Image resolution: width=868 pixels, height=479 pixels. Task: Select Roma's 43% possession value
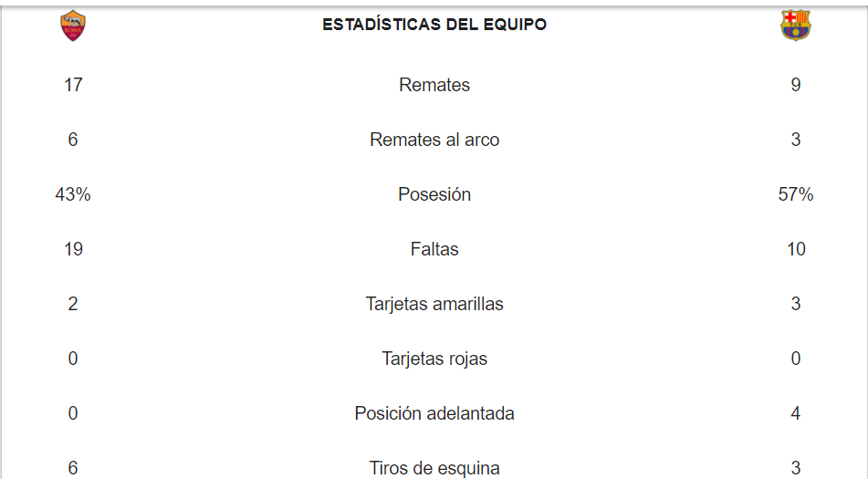(73, 194)
